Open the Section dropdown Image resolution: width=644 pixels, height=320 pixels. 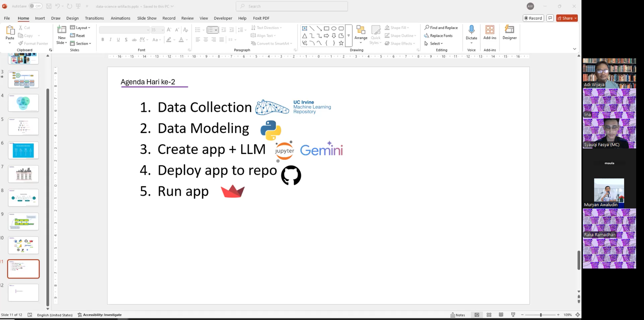click(81, 44)
